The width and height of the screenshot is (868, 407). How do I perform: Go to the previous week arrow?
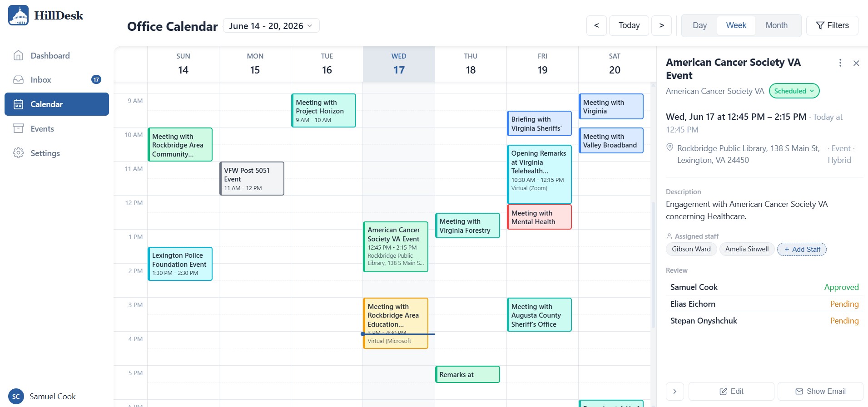[596, 25]
